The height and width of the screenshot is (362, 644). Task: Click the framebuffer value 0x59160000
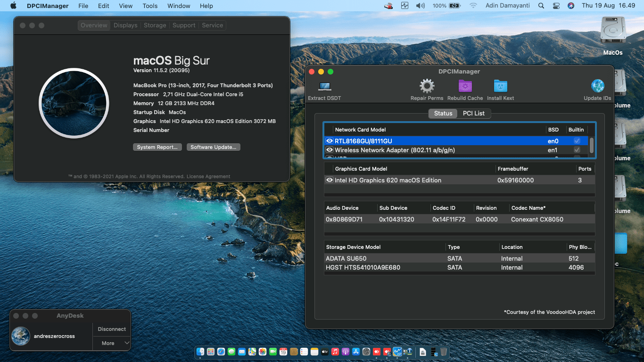pos(516,180)
